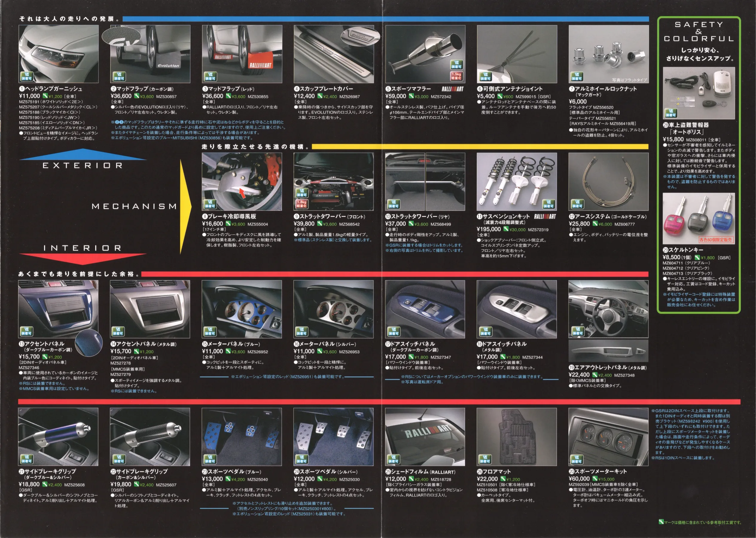Image resolution: width=756 pixels, height=538 pixels.
Task: Click the ④スカッフプレートカバー title
Action: [x=324, y=89]
